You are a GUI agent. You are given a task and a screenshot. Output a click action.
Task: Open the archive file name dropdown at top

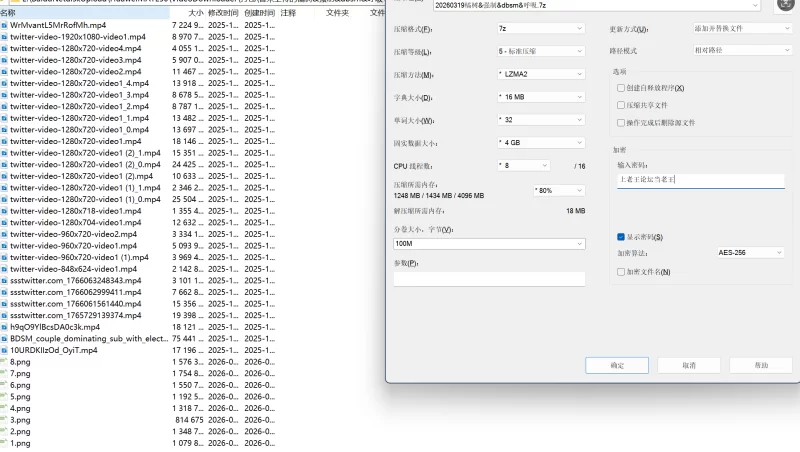coord(596,6)
